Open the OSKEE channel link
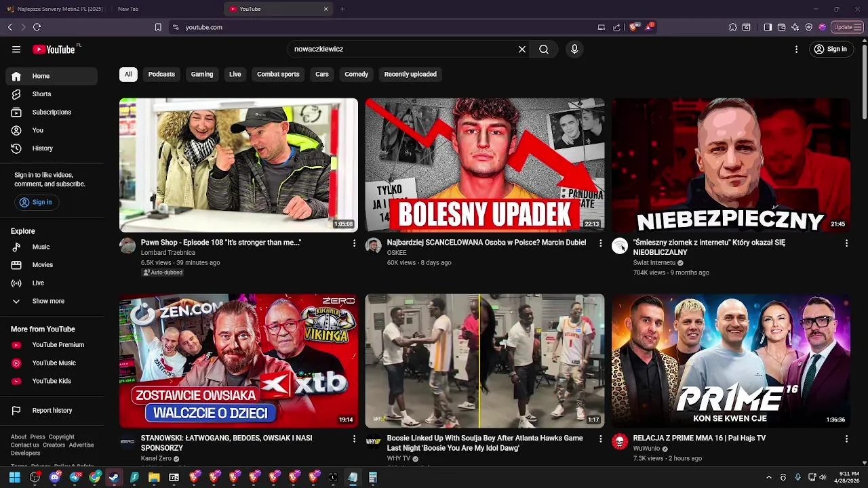 pos(397,253)
